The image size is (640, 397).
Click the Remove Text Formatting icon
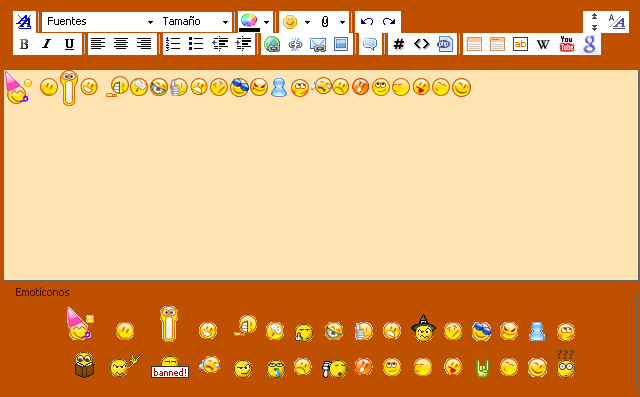[x=24, y=22]
